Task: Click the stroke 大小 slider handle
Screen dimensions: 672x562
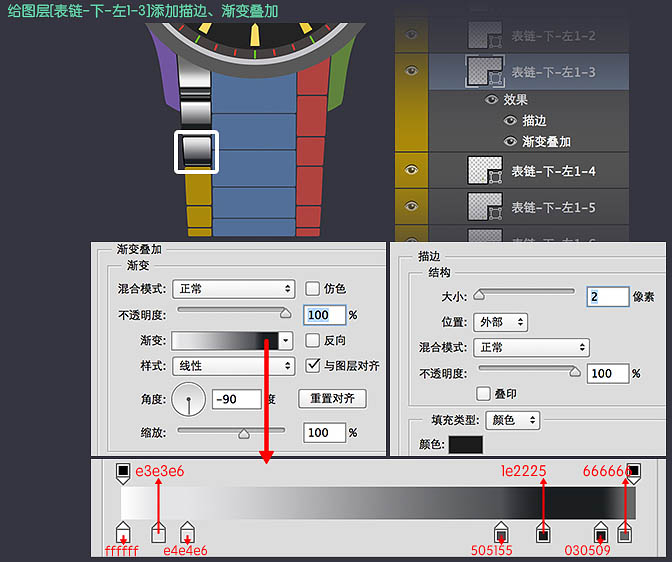Action: point(479,295)
